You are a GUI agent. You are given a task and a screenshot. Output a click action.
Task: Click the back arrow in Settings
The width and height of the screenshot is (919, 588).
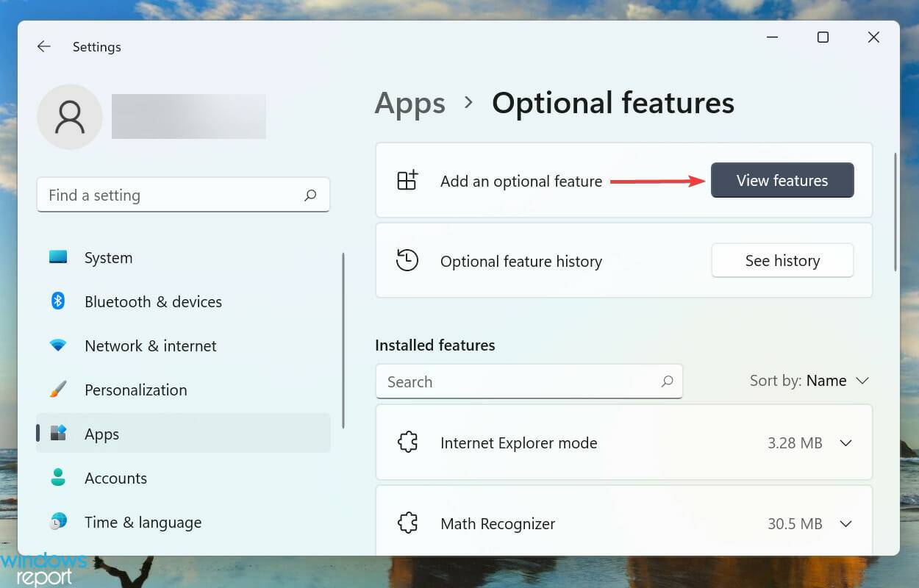click(43, 46)
